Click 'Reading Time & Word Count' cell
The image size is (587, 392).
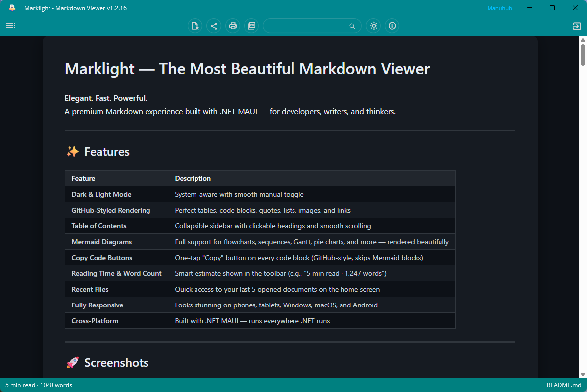(116, 273)
